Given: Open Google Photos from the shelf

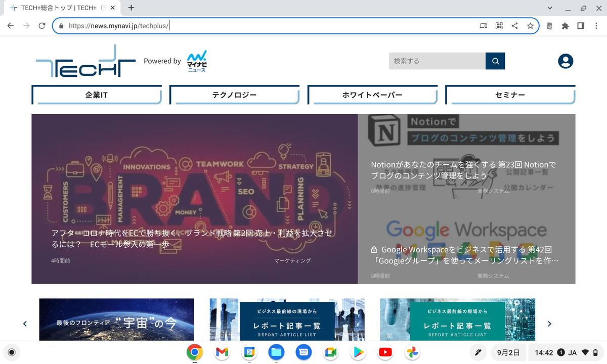Looking at the screenshot, I should click(413, 352).
